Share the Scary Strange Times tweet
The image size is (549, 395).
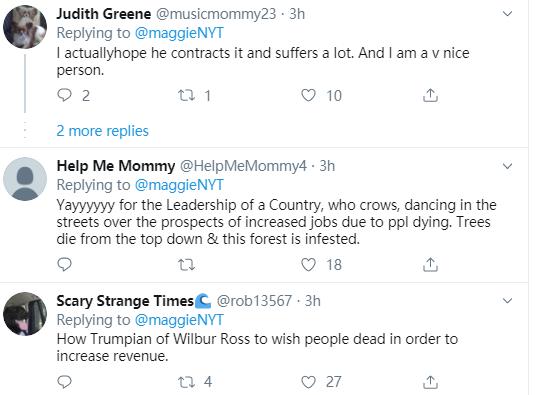430,382
